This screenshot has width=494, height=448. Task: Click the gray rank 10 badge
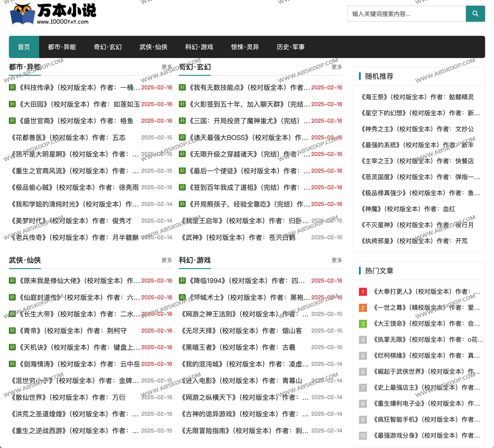click(363, 436)
